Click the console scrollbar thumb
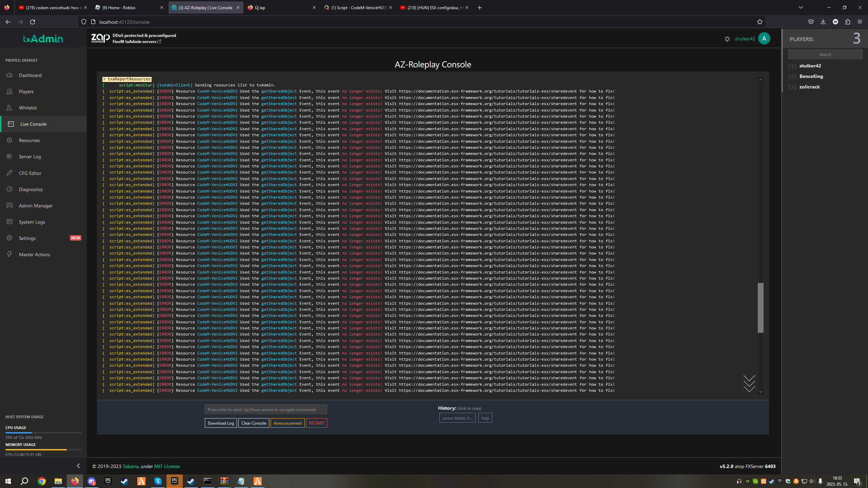Image resolution: width=868 pixels, height=488 pixels. pyautogui.click(x=761, y=308)
